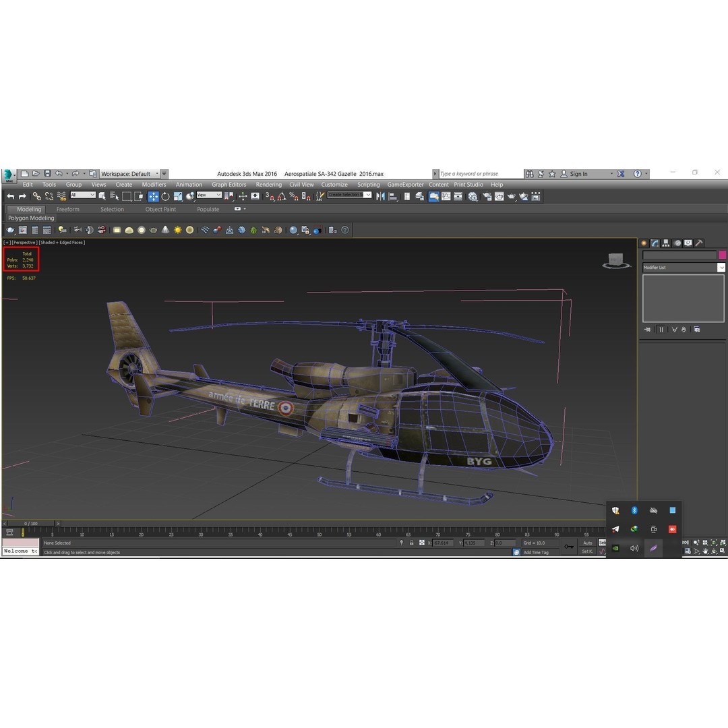Click the Render Production teapot icon
Screen dimensions: 728x728
(x=511, y=197)
